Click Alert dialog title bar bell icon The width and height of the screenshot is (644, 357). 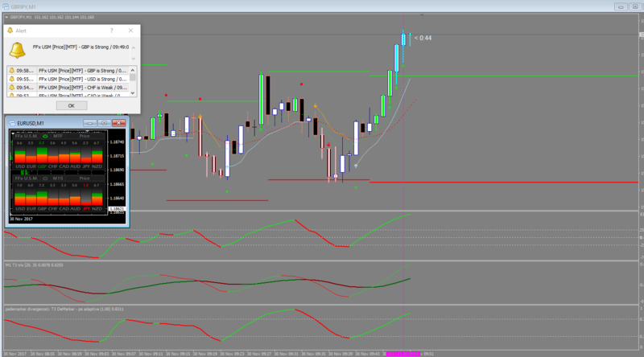click(x=10, y=31)
